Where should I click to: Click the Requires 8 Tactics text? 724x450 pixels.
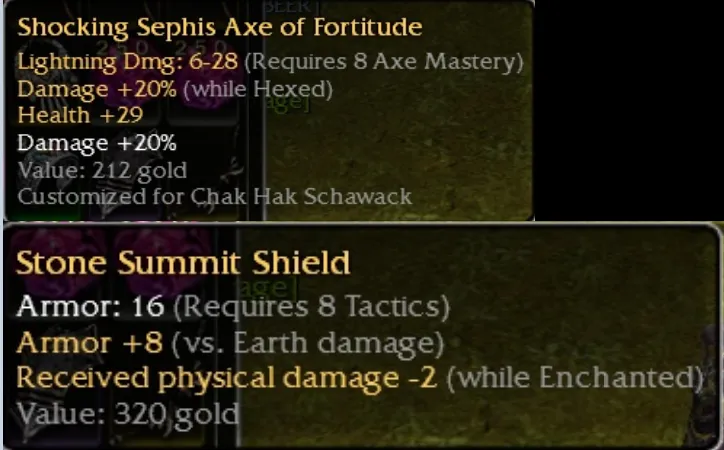pyautogui.click(x=311, y=306)
